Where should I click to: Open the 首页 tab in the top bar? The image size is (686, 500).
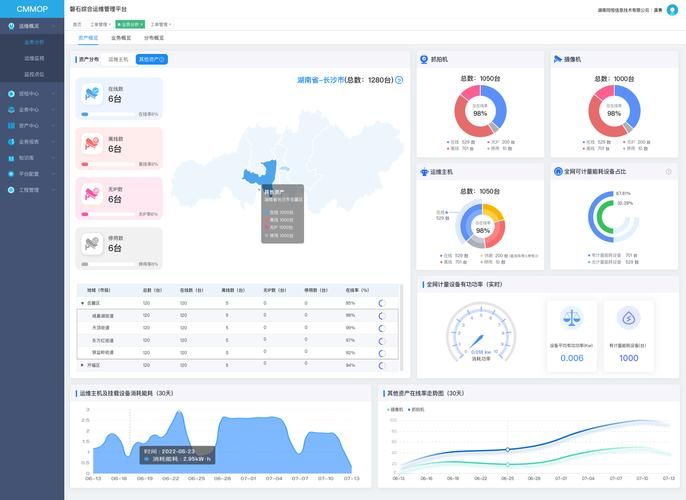pyautogui.click(x=77, y=24)
